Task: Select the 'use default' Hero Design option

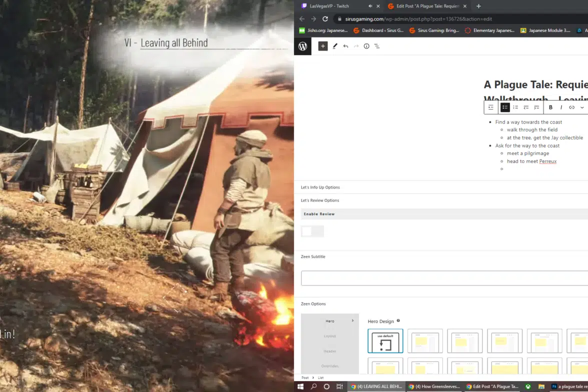Action: pos(385,341)
